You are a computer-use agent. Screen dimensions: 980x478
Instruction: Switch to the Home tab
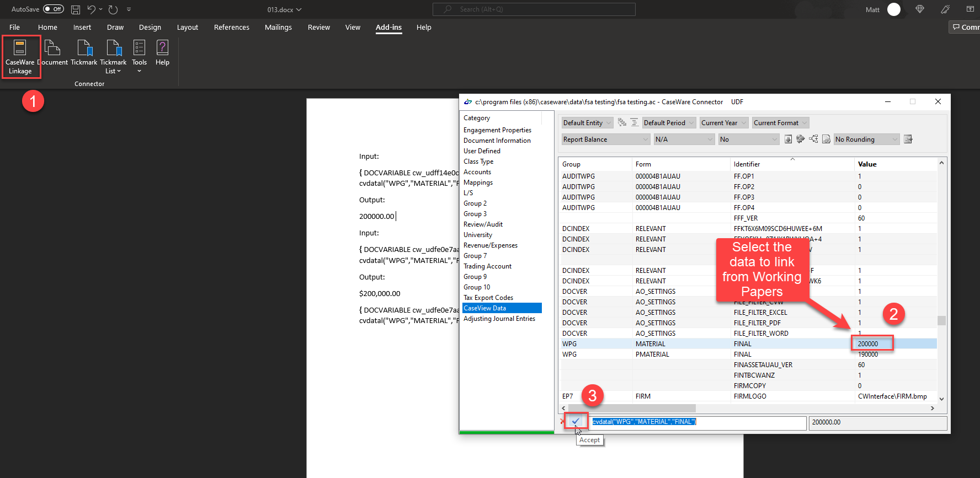click(x=47, y=27)
